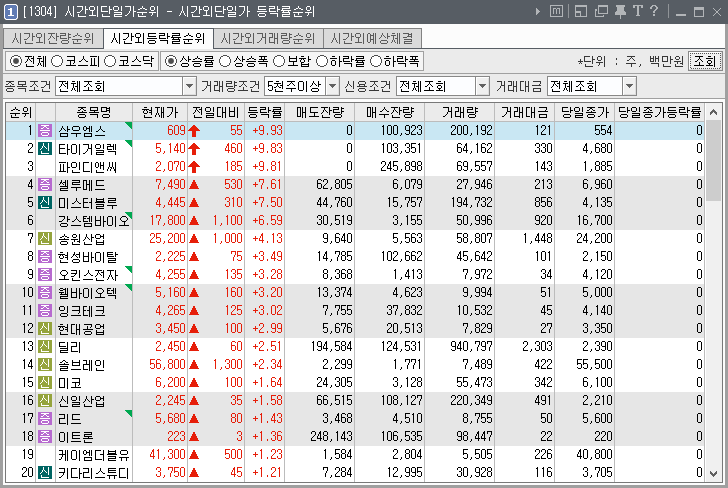The height and width of the screenshot is (488, 728).
Task: Click the 신 badge next to 타이거일렉
Action: 45,149
